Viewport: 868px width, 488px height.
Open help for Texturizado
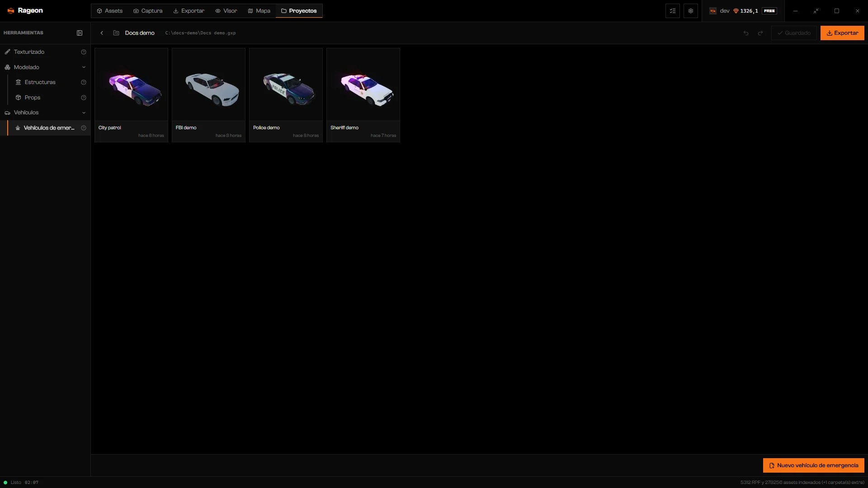pos(84,52)
